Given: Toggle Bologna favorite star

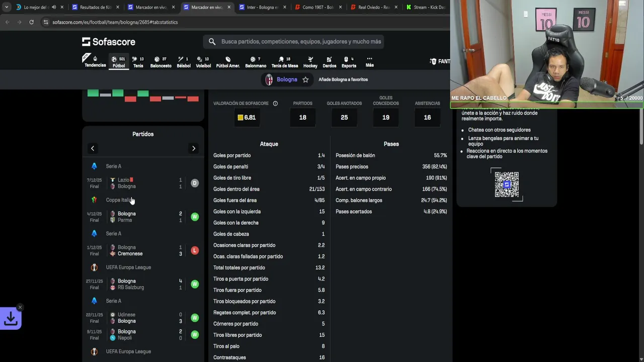Looking at the screenshot, I should click(x=305, y=79).
